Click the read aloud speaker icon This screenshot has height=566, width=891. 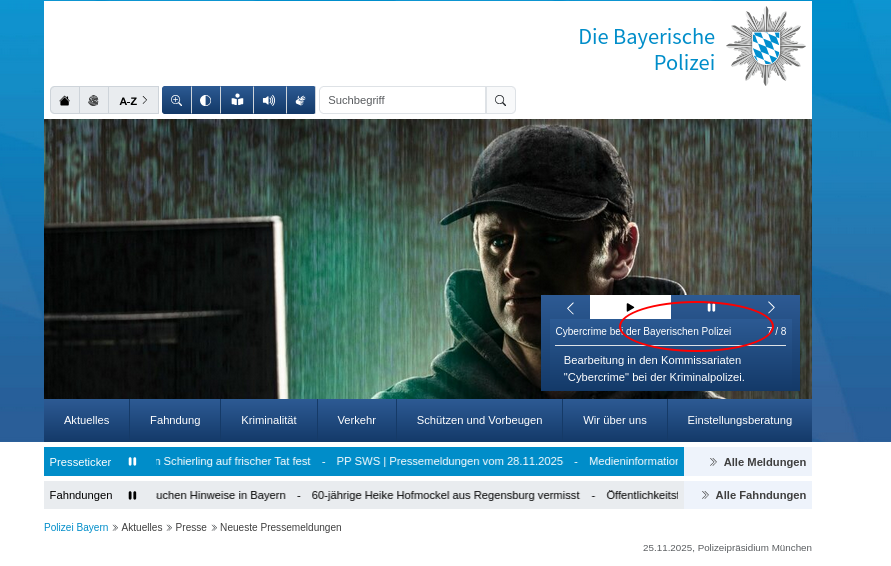[x=269, y=100]
